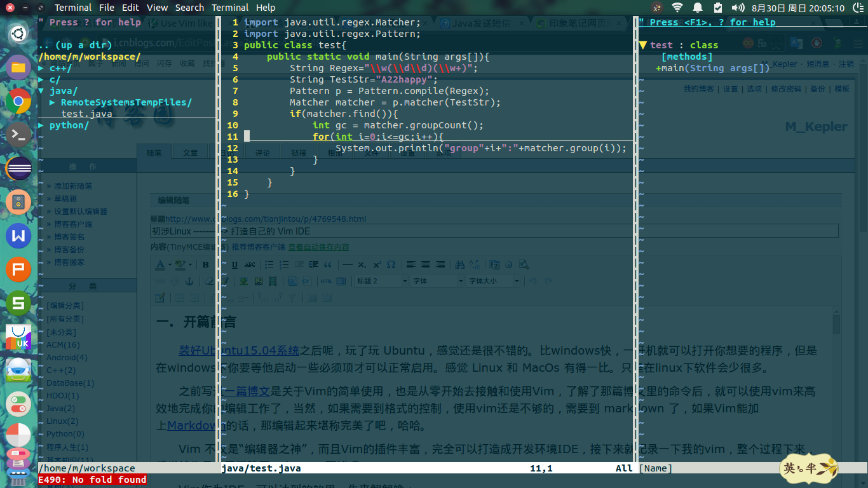
Task: Click /home/m/workspace in the status line
Action: (x=86, y=468)
